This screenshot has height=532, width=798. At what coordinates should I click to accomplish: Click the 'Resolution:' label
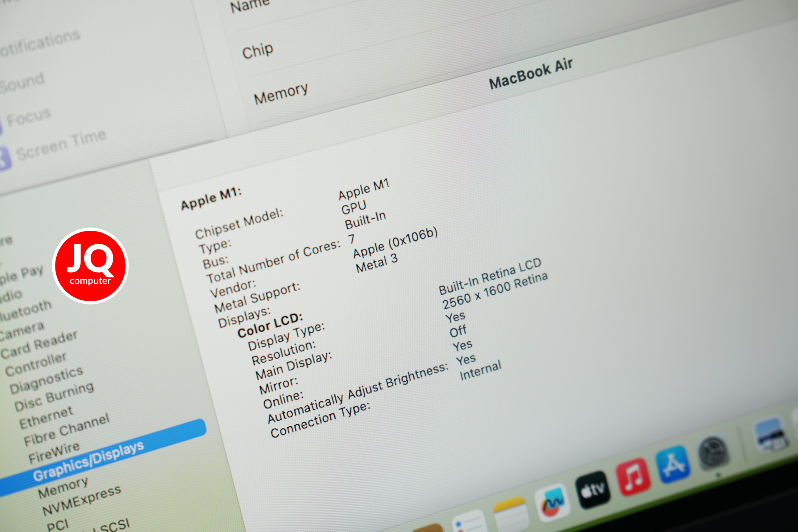[284, 353]
